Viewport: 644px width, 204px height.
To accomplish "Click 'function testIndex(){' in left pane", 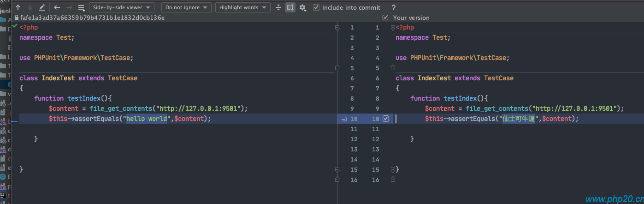I will (73, 98).
